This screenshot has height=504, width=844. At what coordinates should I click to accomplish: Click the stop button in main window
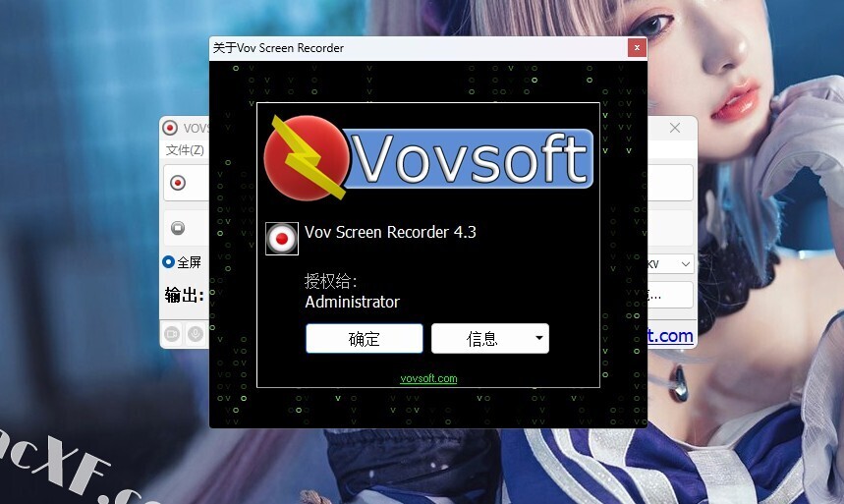pos(178,228)
